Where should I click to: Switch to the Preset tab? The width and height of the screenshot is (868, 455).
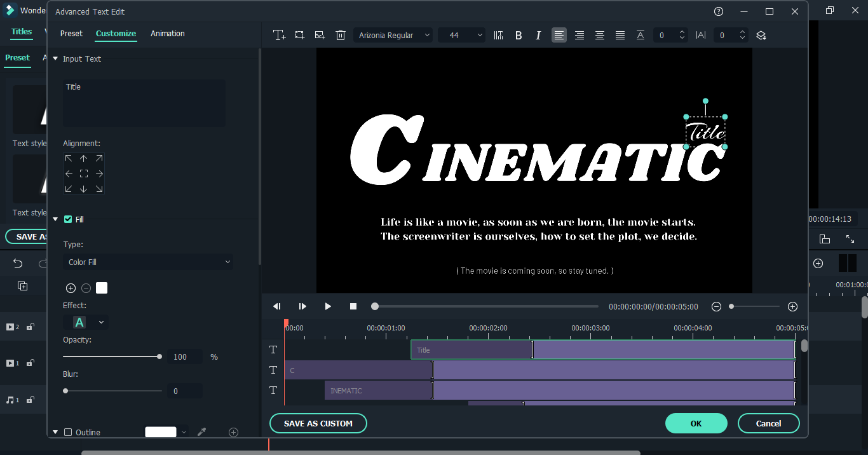(x=71, y=34)
